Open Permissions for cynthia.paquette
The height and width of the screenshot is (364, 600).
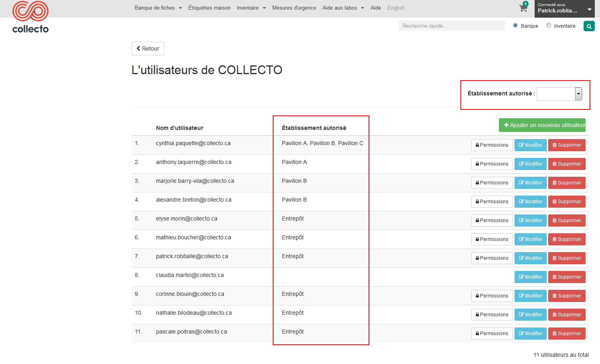click(492, 145)
